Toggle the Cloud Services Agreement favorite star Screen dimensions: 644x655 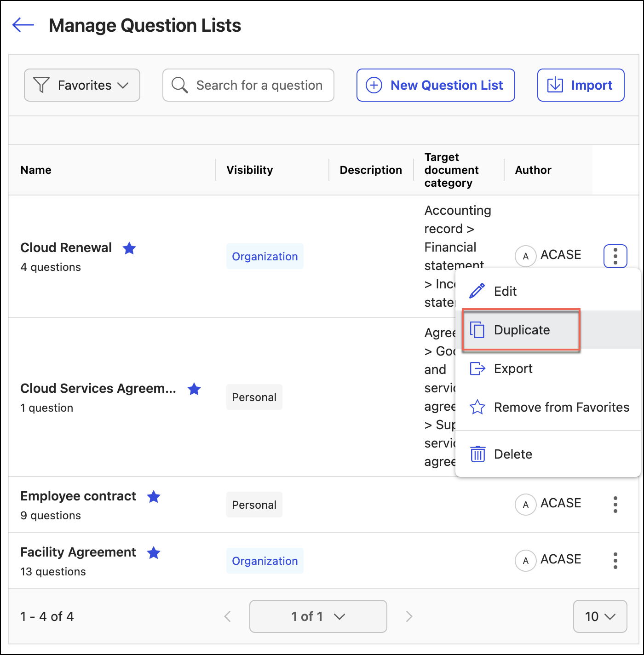[x=194, y=389]
